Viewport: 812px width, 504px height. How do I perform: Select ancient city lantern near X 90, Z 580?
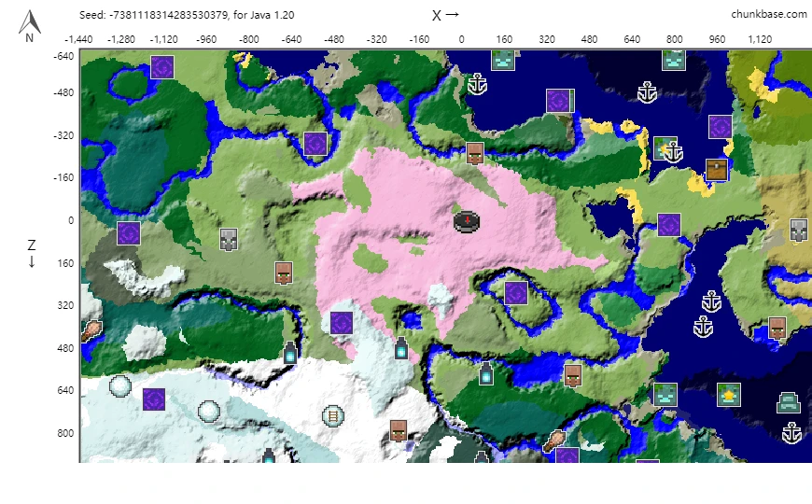pos(485,373)
